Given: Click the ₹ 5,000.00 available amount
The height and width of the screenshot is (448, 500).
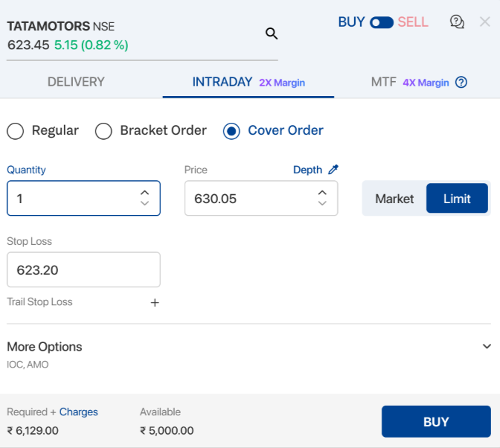Looking at the screenshot, I should 167,431.
